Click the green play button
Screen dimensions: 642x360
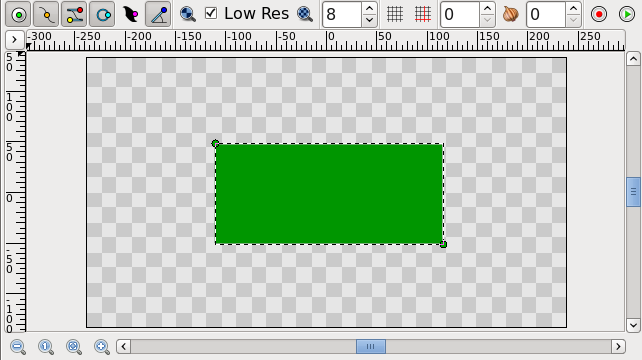click(x=627, y=14)
